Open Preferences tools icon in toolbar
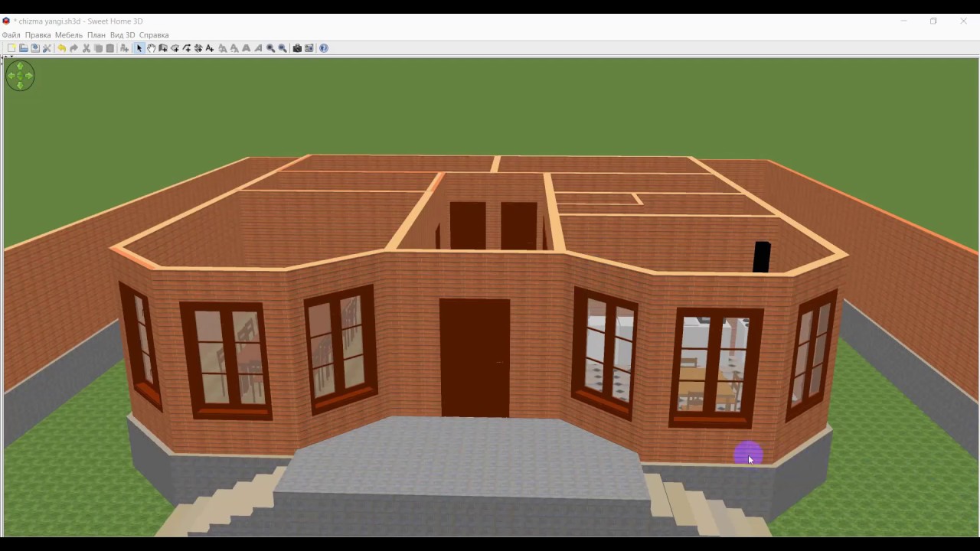The image size is (980, 551). pyautogui.click(x=47, y=48)
